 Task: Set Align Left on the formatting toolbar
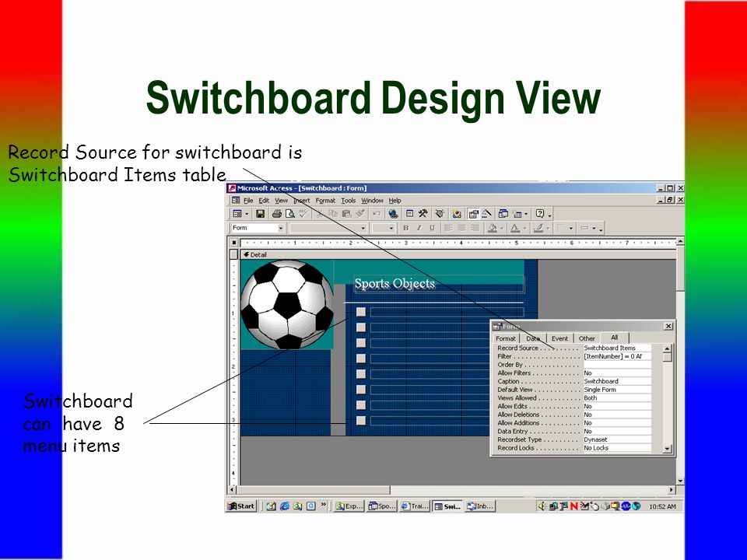point(448,228)
